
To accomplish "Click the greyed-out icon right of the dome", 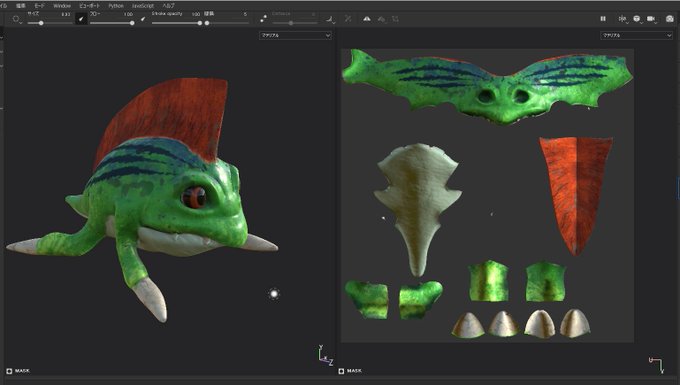I will click(x=381, y=19).
